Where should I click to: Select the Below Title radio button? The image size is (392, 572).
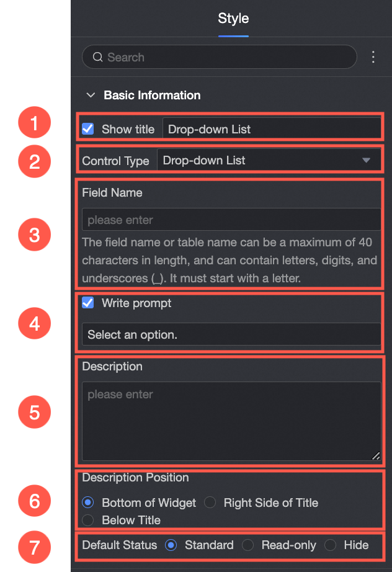point(88,520)
